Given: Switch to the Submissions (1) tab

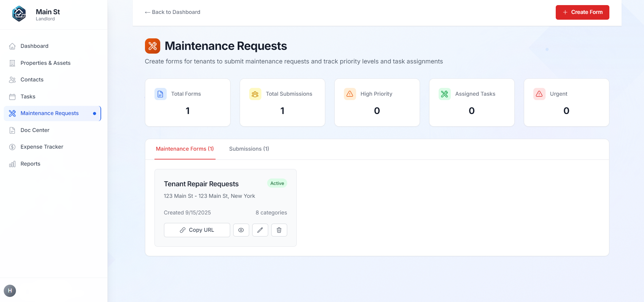Looking at the screenshot, I should click(249, 149).
